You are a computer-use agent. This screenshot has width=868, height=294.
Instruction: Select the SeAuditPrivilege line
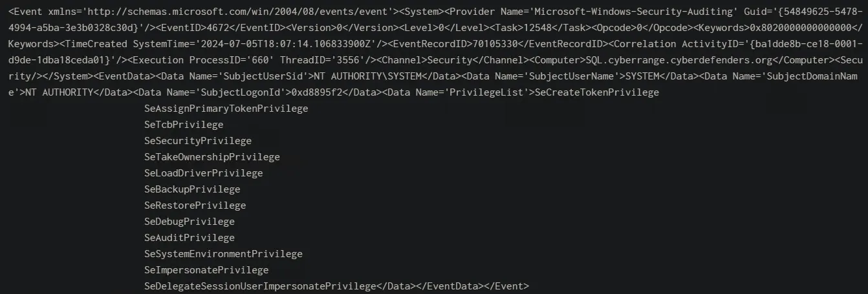pyautogui.click(x=190, y=238)
